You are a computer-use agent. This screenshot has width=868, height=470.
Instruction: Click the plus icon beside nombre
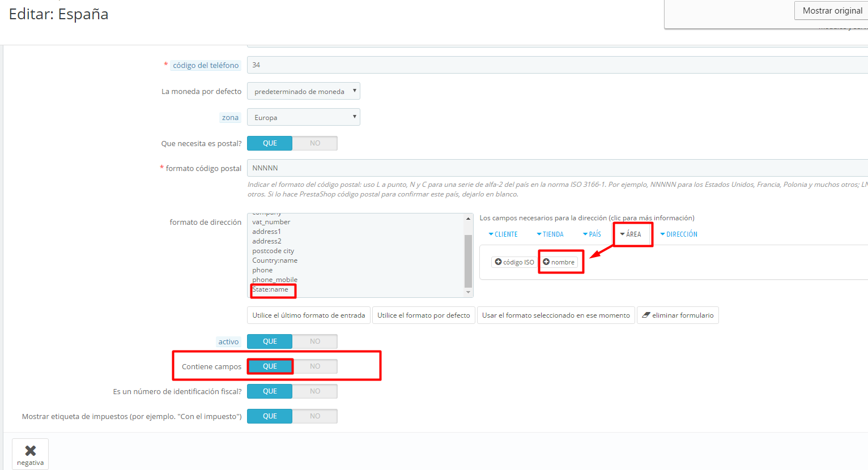546,262
